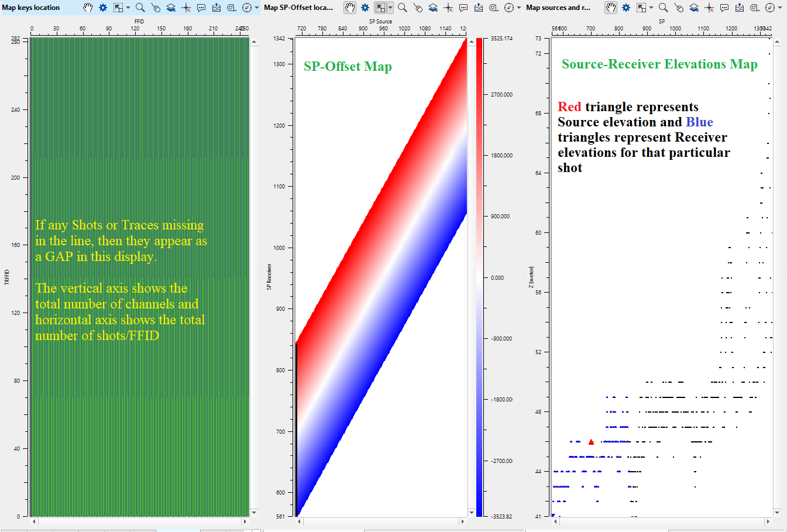Viewport: 787px width, 532px height.
Task: Select the mouse pointer tool in Map sources panel
Action: pyautogui.click(x=679, y=8)
